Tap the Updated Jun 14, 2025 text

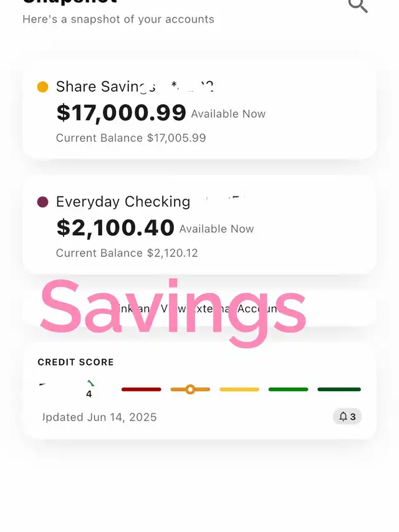point(100,417)
